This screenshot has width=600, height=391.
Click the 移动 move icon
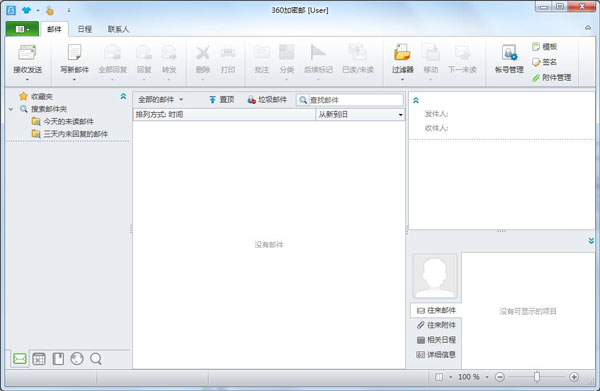point(431,52)
